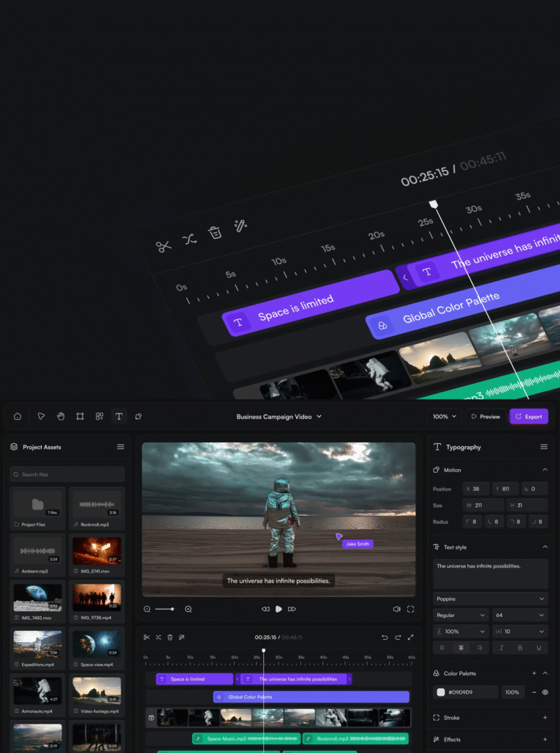Select Space-Music.mp3 audio clip
This screenshot has height=753, width=560.
[246, 738]
